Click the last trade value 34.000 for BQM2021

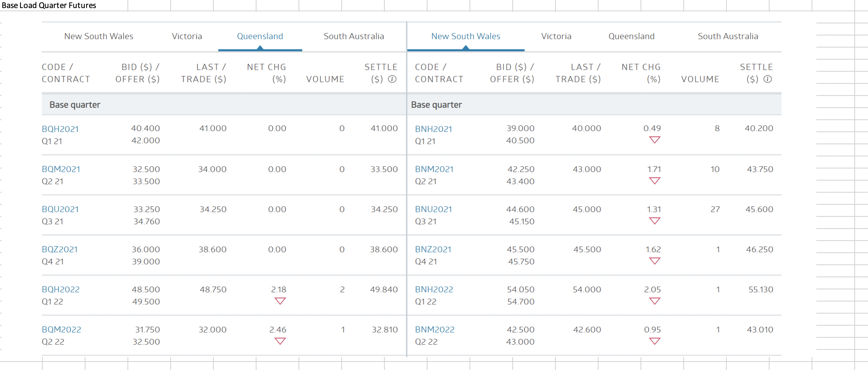click(212, 169)
